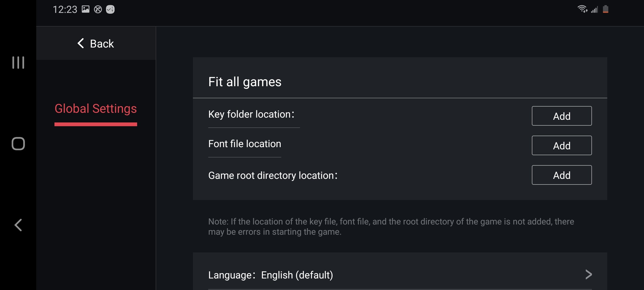Open the Language chevron arrow
The width and height of the screenshot is (644, 290).
pyautogui.click(x=588, y=275)
